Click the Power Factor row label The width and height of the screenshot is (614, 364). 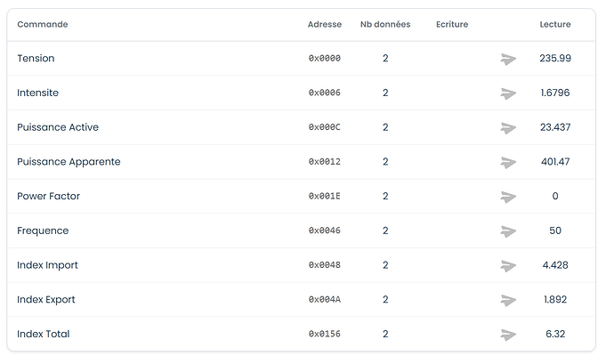pos(48,197)
